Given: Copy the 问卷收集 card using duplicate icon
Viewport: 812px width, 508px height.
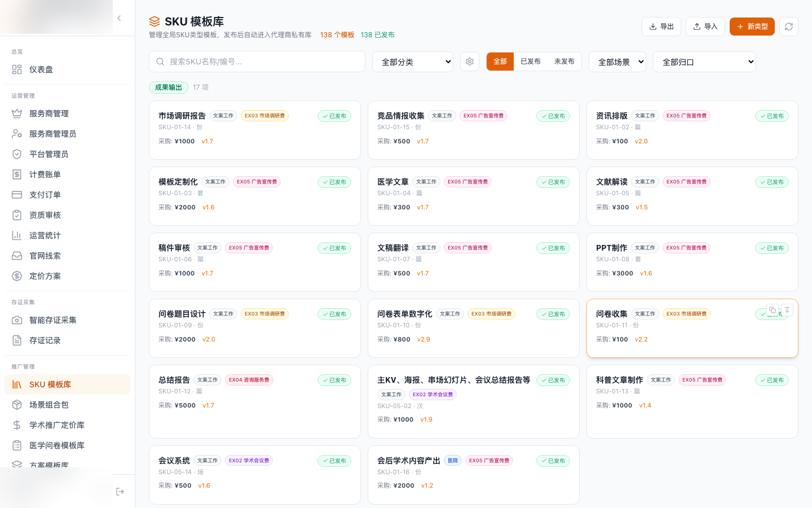Looking at the screenshot, I should [773, 310].
